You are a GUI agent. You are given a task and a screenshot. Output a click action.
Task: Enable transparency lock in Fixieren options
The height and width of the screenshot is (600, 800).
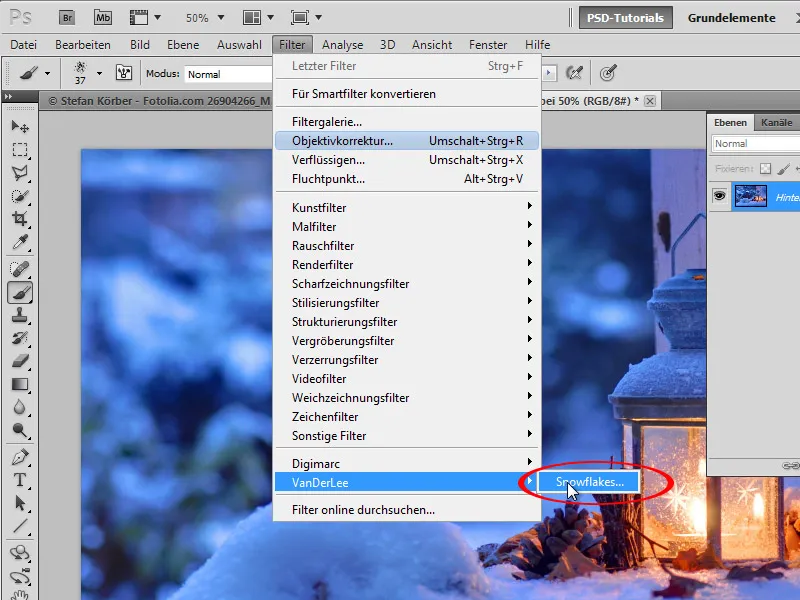click(766, 168)
